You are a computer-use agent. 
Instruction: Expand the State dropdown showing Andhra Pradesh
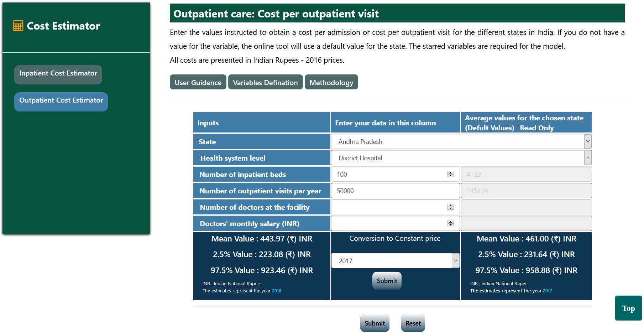click(461, 142)
